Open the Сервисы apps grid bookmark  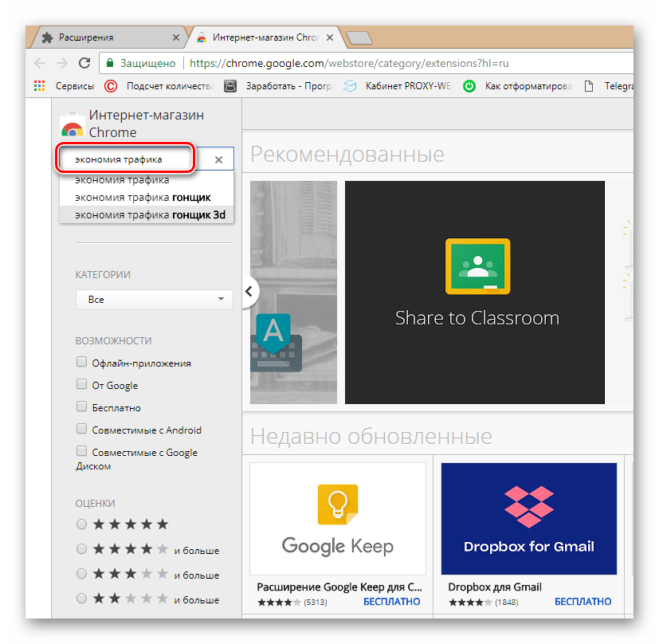point(64,86)
